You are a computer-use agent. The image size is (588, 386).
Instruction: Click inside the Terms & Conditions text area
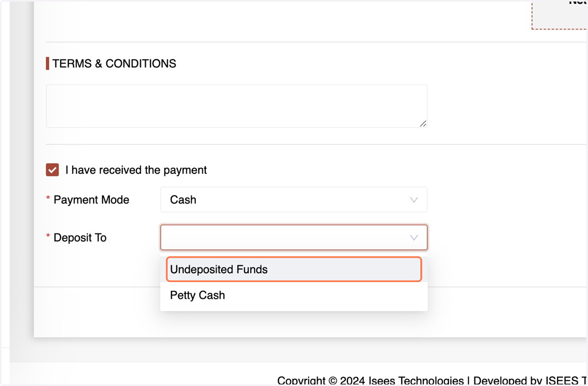pyautogui.click(x=237, y=106)
